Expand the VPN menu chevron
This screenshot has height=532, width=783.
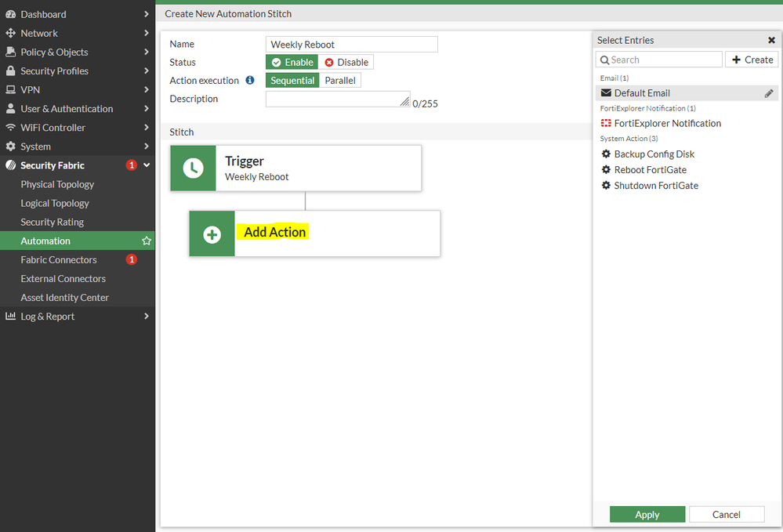click(147, 90)
